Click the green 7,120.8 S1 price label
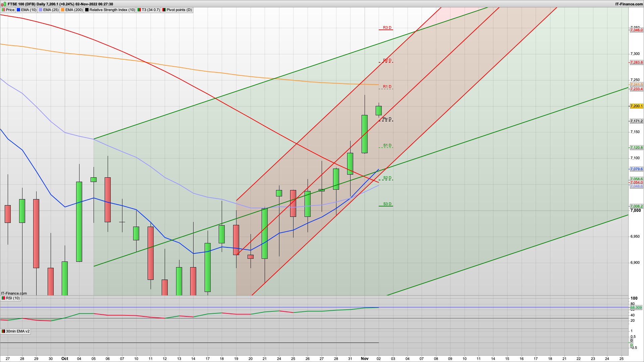This screenshot has height=362, width=644. coord(636,148)
